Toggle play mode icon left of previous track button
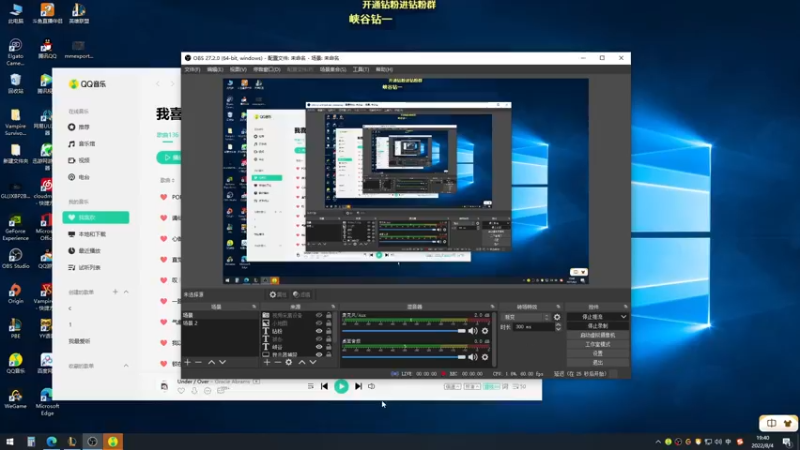 (x=311, y=386)
